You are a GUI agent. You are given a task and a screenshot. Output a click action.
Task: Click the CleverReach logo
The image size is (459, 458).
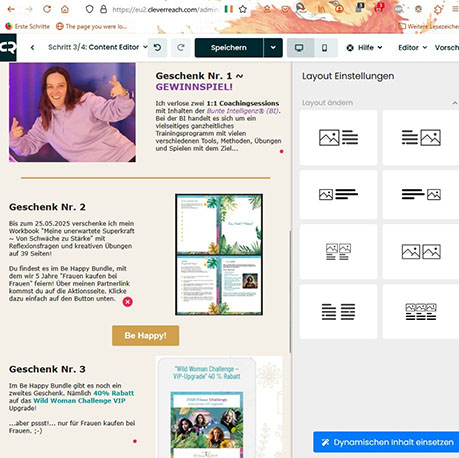point(8,47)
